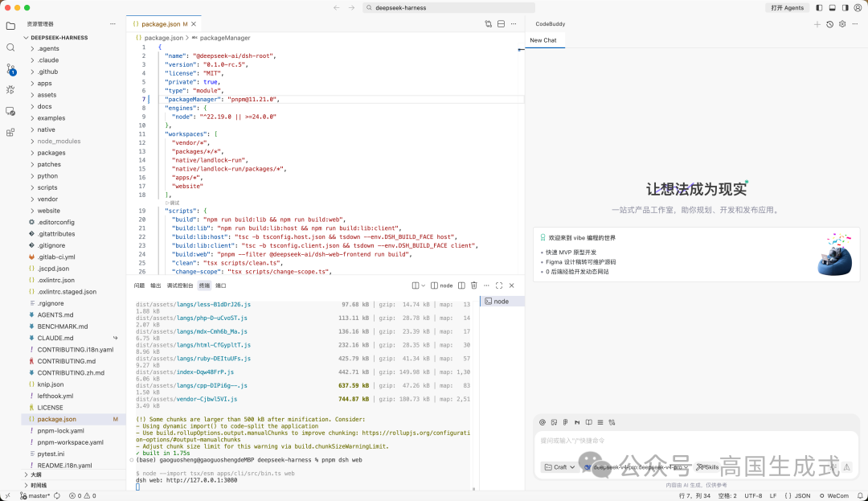Open the Extensions view
Viewport: 868px width, 501px height.
10,133
